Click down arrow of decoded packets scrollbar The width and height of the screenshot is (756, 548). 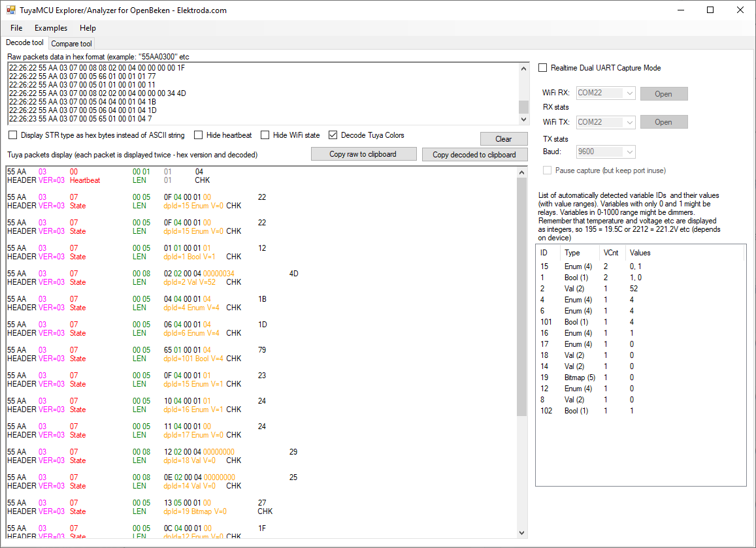[522, 532]
